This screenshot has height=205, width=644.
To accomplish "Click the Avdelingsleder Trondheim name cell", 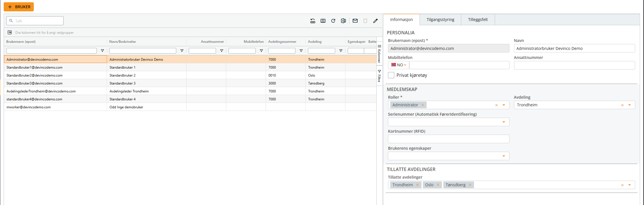I will point(146,91).
